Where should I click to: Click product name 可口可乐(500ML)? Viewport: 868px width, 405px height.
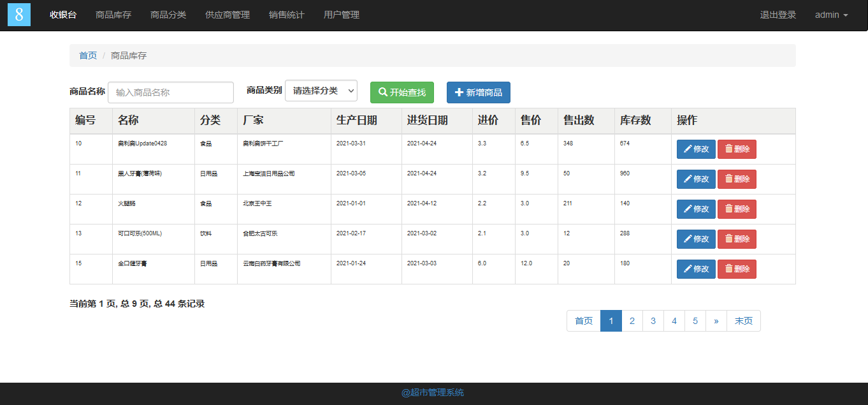[140, 233]
